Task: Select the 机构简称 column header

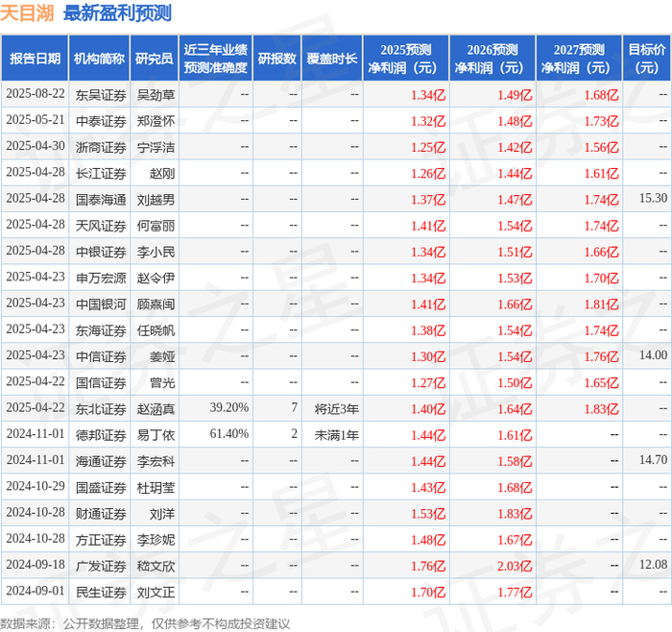Action: coord(99,59)
